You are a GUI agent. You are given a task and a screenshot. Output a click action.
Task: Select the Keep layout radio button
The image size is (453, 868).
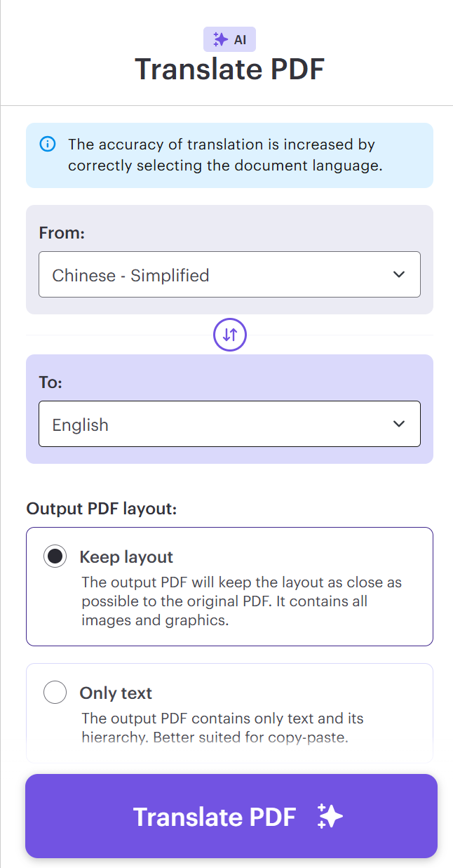(x=55, y=556)
